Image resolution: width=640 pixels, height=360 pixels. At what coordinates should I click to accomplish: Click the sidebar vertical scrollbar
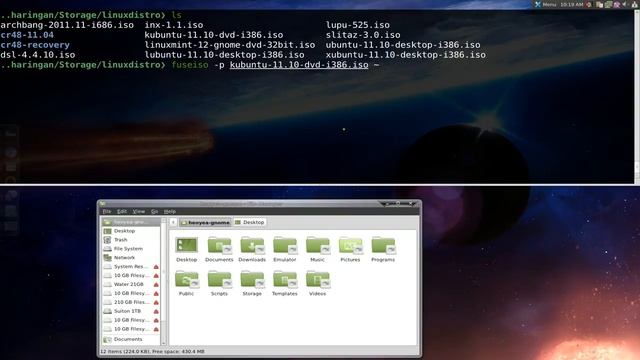[164, 282]
